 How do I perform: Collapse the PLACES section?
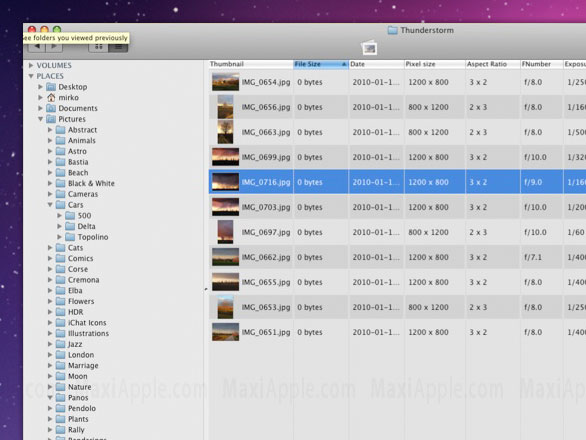[x=31, y=76]
